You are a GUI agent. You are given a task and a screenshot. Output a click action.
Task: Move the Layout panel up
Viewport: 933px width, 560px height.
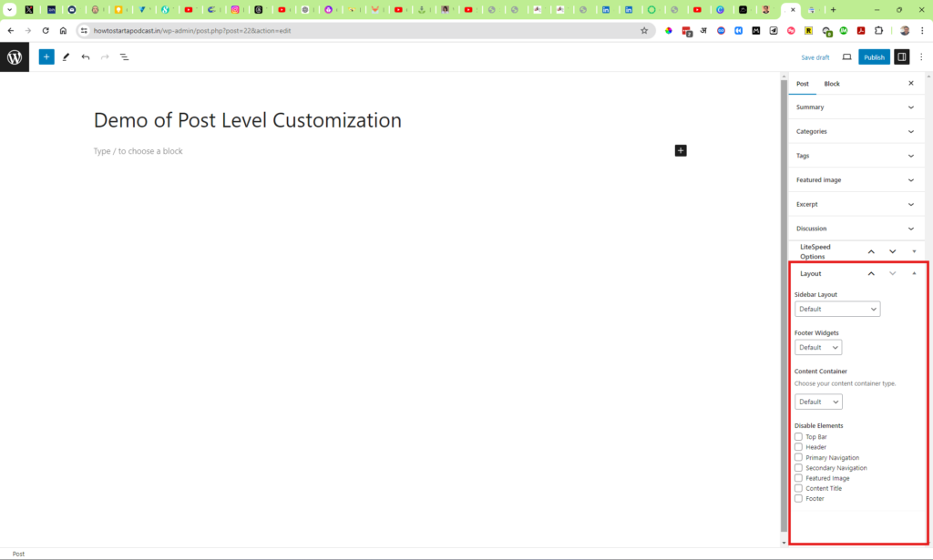(x=871, y=273)
